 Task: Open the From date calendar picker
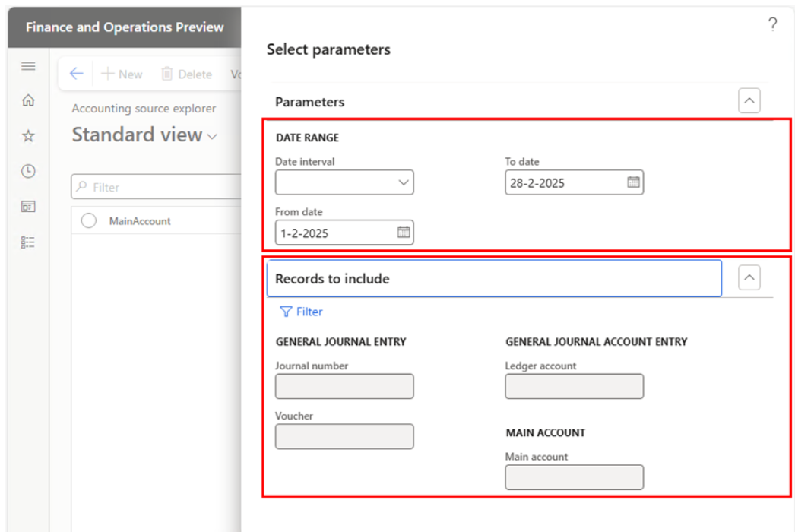(x=404, y=233)
